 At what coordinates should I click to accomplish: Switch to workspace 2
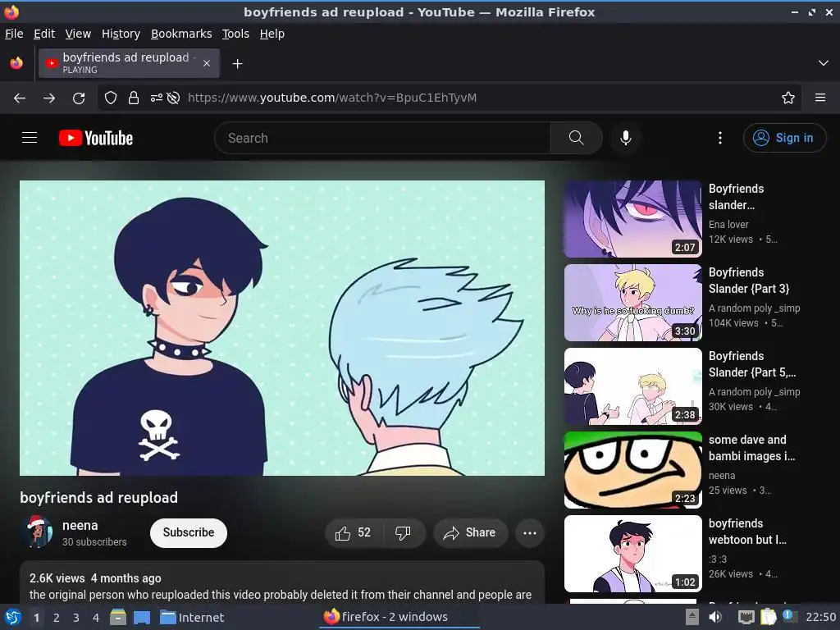tap(57, 618)
